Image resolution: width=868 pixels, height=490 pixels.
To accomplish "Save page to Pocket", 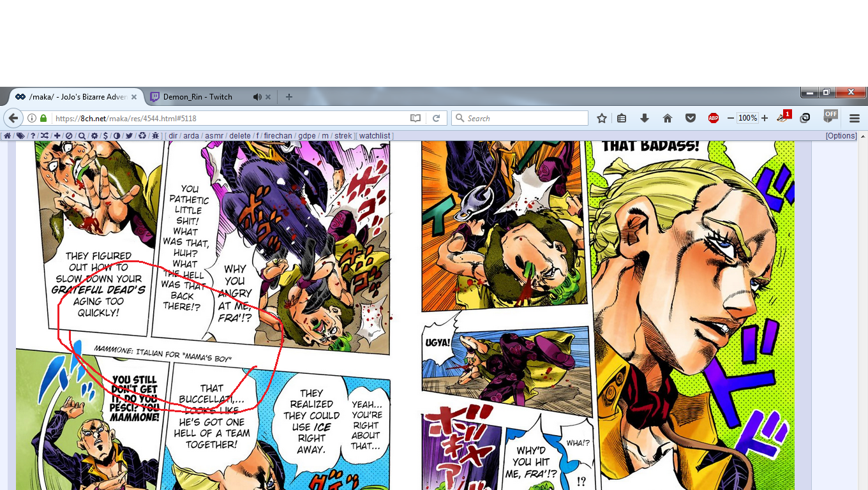I will coord(691,118).
